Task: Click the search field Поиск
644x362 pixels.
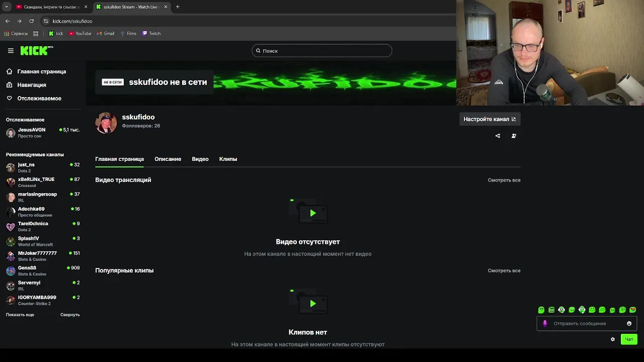Action: pos(322,51)
